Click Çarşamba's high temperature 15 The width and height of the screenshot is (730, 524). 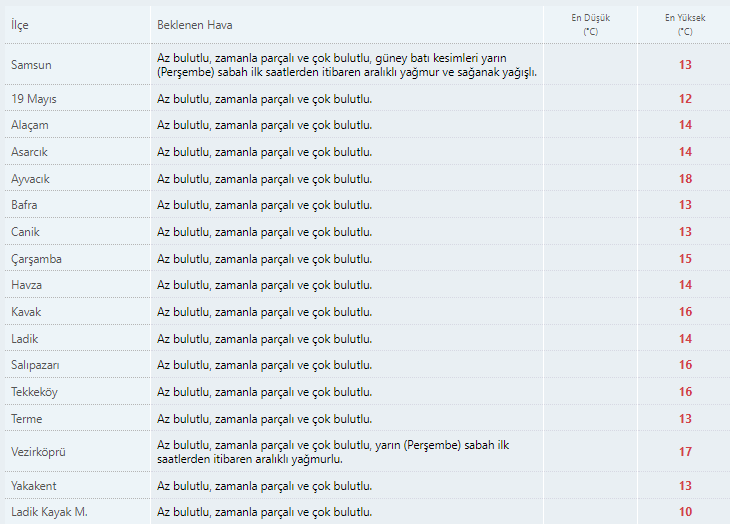[685, 259]
